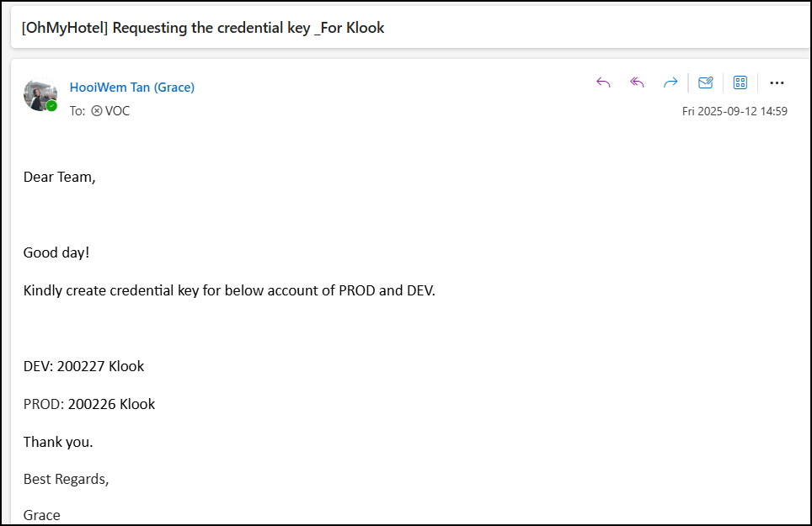Click the green presence status badge
Image resolution: width=812 pixels, height=526 pixels.
tap(52, 106)
